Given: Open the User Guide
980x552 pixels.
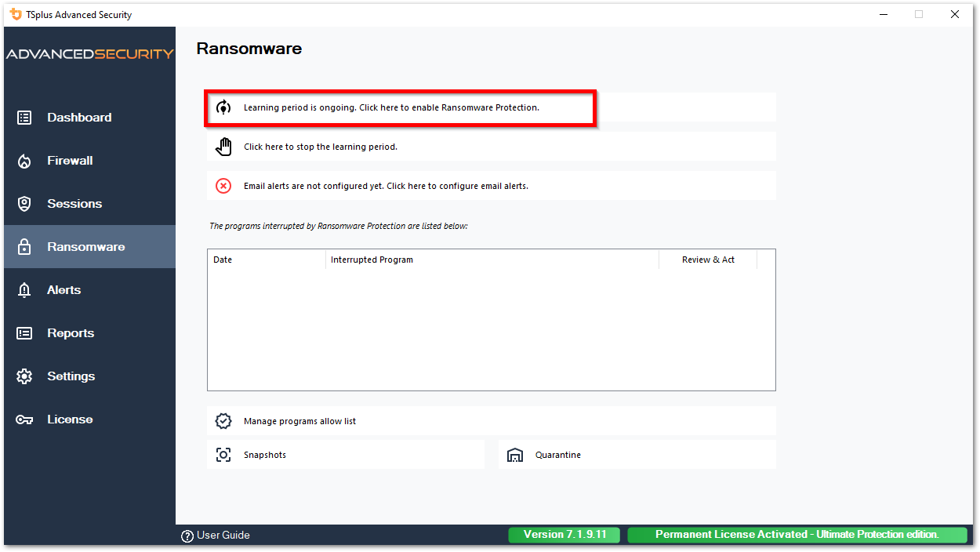Looking at the screenshot, I should pos(216,535).
